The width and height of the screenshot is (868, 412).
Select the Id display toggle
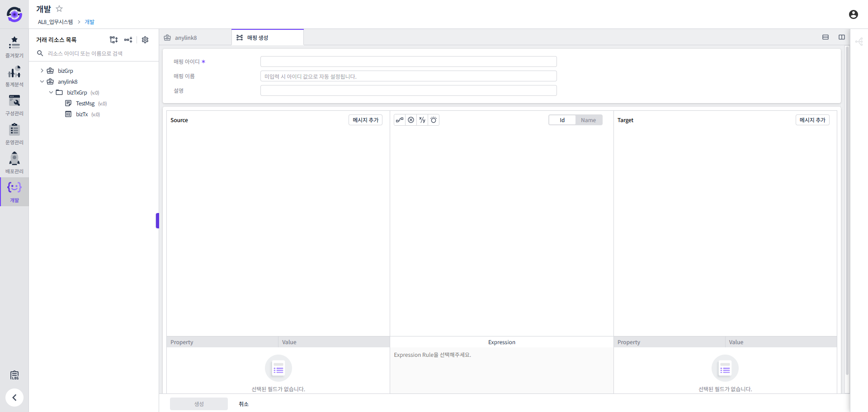click(562, 120)
